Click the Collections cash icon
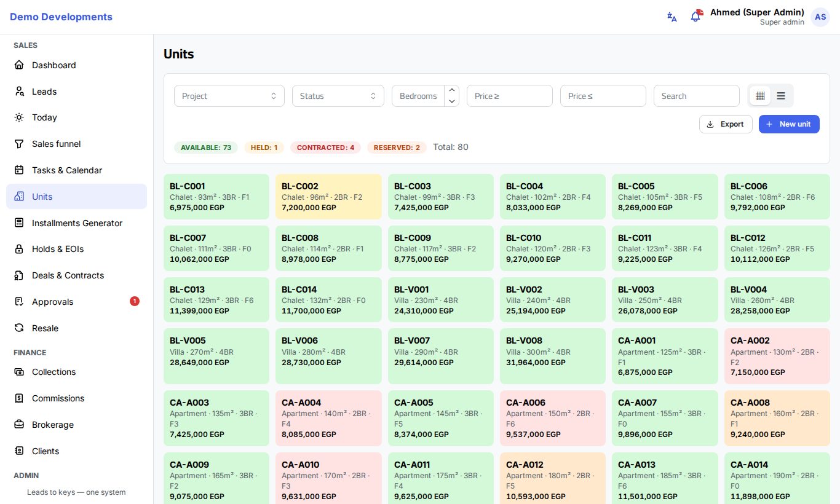 tap(19, 372)
